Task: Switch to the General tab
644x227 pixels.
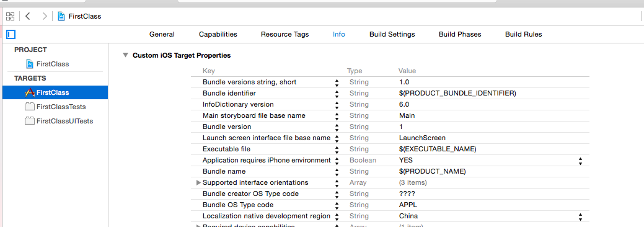Action: (162, 34)
